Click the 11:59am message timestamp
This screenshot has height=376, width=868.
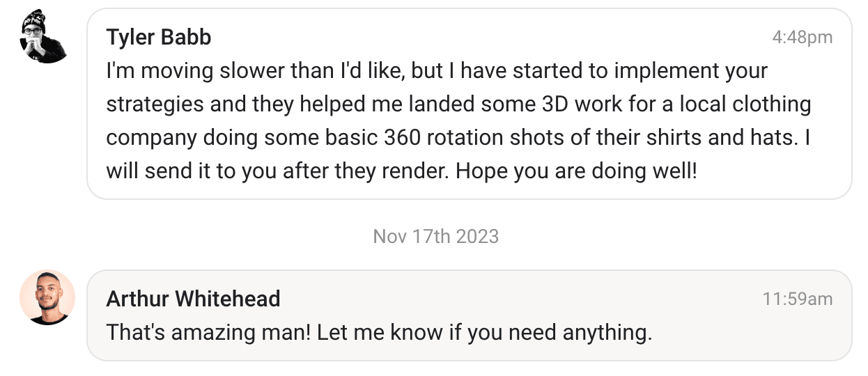click(798, 299)
